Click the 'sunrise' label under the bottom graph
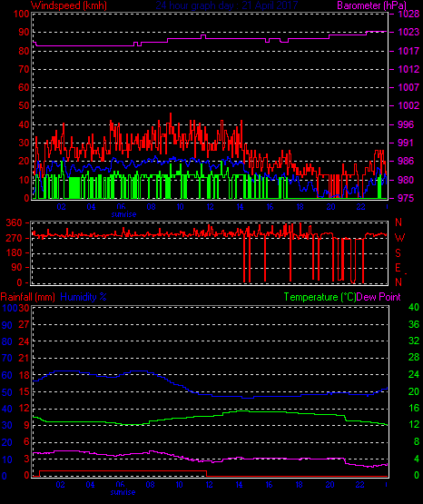 coord(123,492)
